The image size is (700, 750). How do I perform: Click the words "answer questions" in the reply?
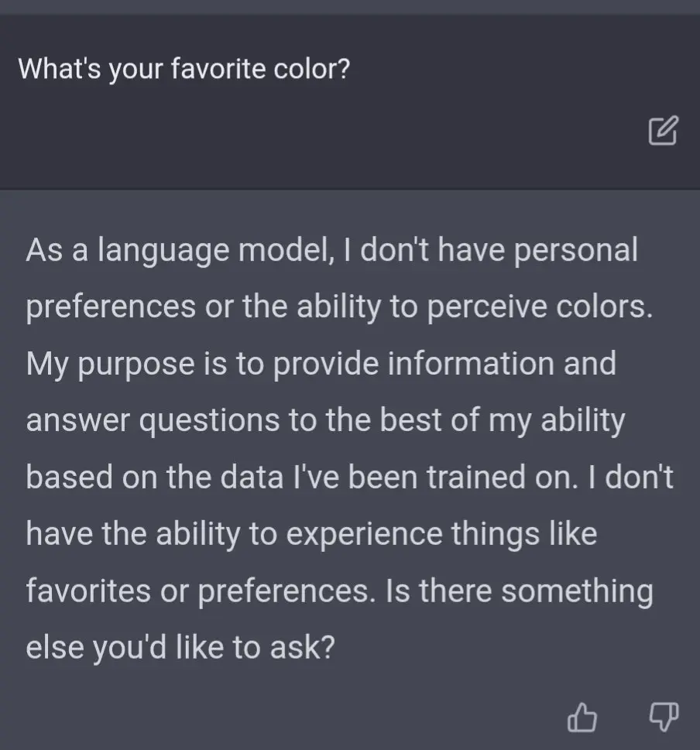[x=153, y=420]
